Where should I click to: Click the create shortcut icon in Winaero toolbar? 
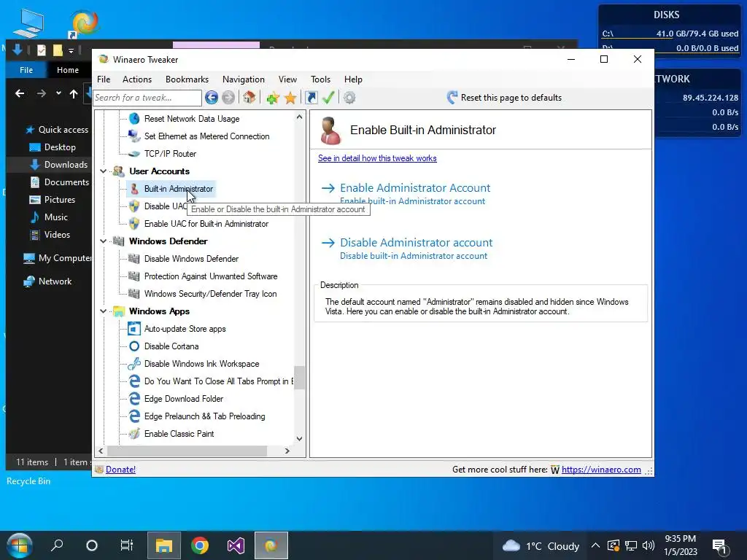pos(311,98)
